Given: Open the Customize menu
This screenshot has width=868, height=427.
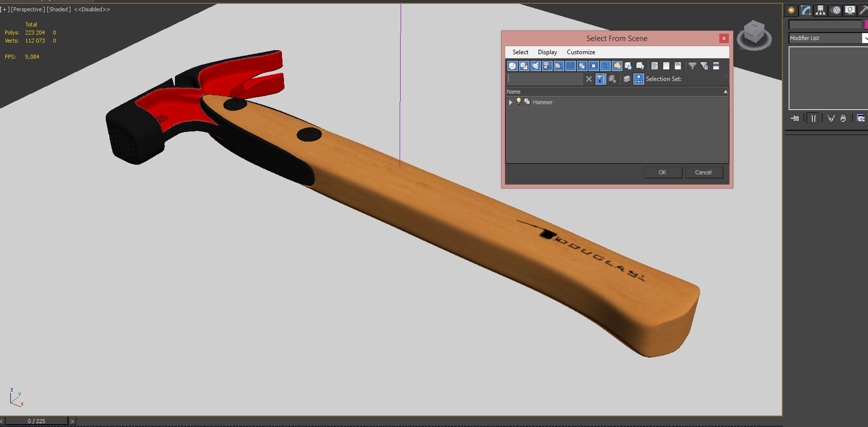Looking at the screenshot, I should click(581, 52).
